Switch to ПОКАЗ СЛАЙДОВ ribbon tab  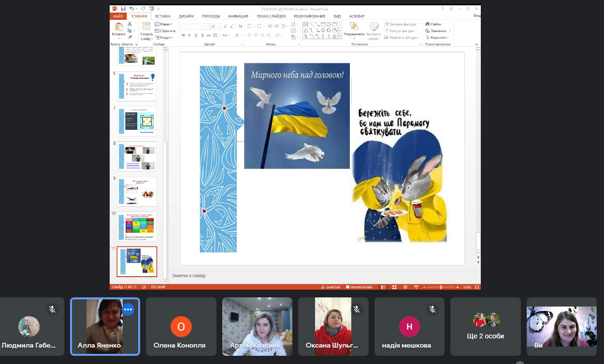pyautogui.click(x=271, y=16)
